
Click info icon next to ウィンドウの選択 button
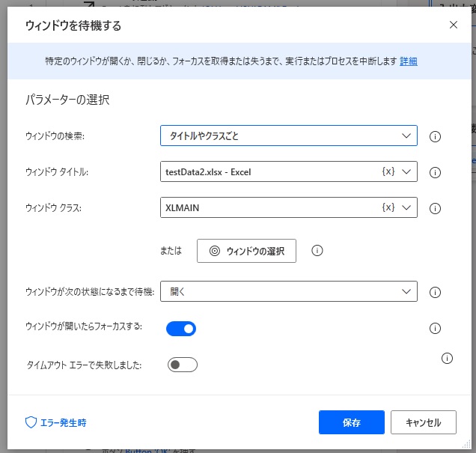click(x=317, y=251)
